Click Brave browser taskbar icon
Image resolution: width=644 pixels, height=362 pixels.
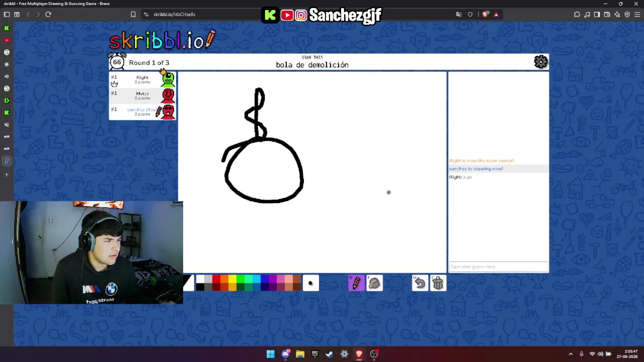(359, 354)
